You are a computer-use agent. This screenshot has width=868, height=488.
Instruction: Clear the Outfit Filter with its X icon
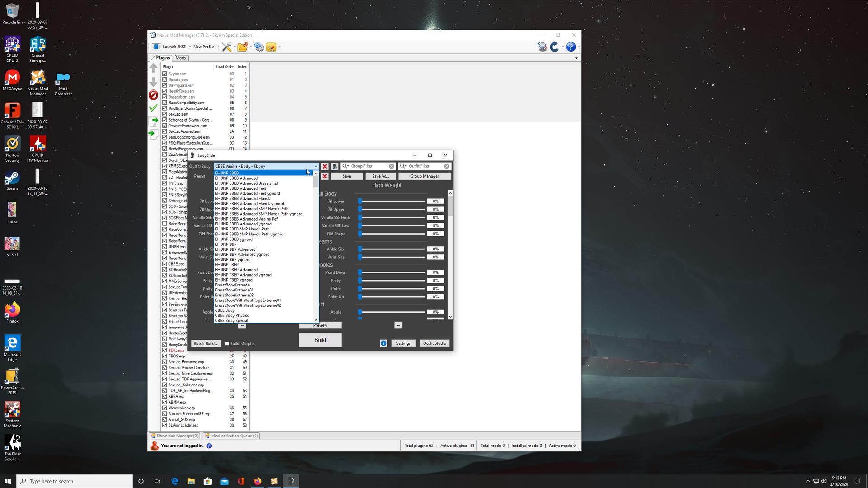[447, 166]
